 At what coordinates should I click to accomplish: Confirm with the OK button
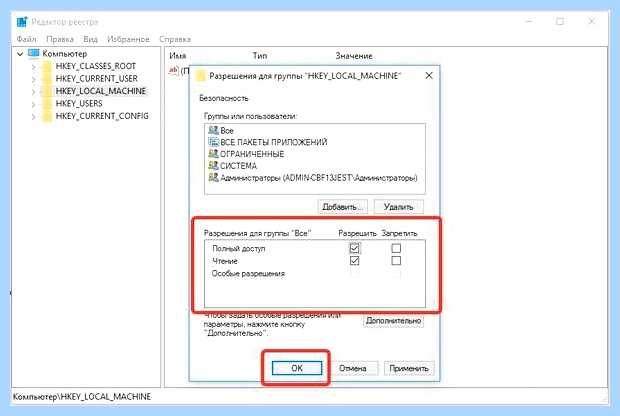coord(297,368)
